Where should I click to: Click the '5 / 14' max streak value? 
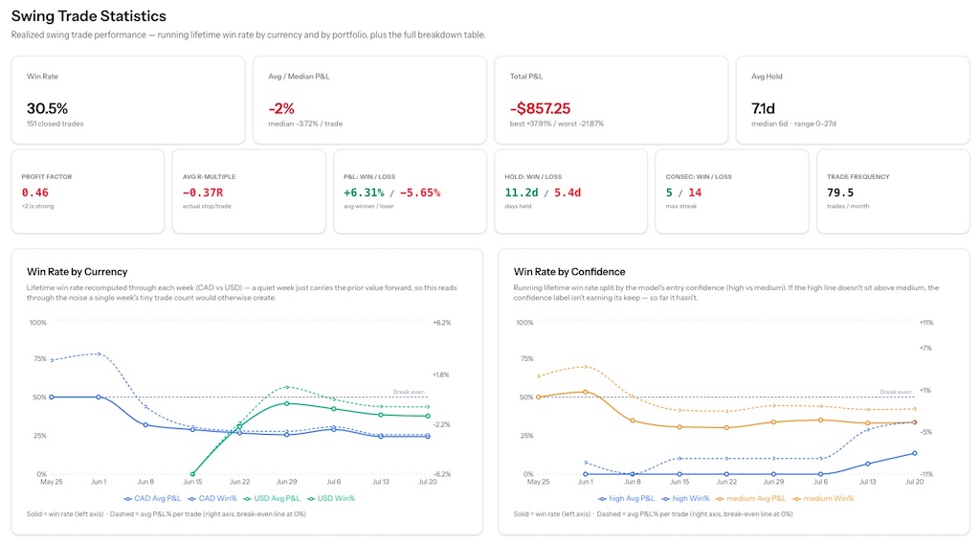point(683,193)
